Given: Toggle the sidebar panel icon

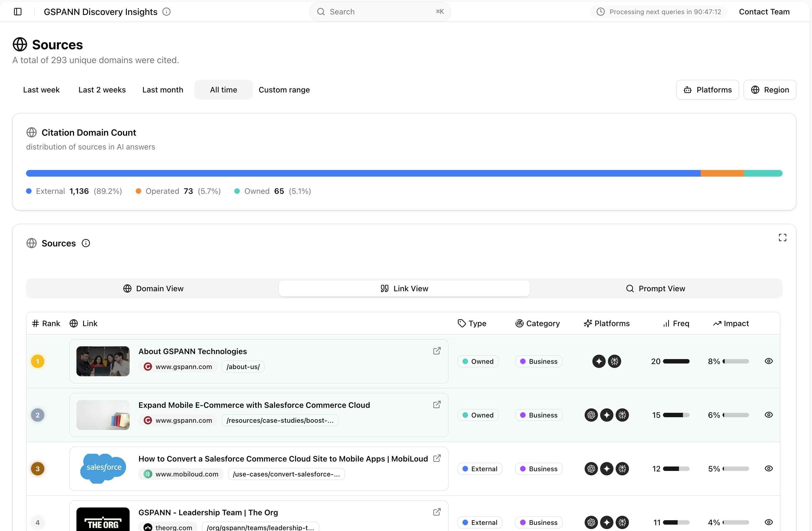Looking at the screenshot, I should coord(18,12).
